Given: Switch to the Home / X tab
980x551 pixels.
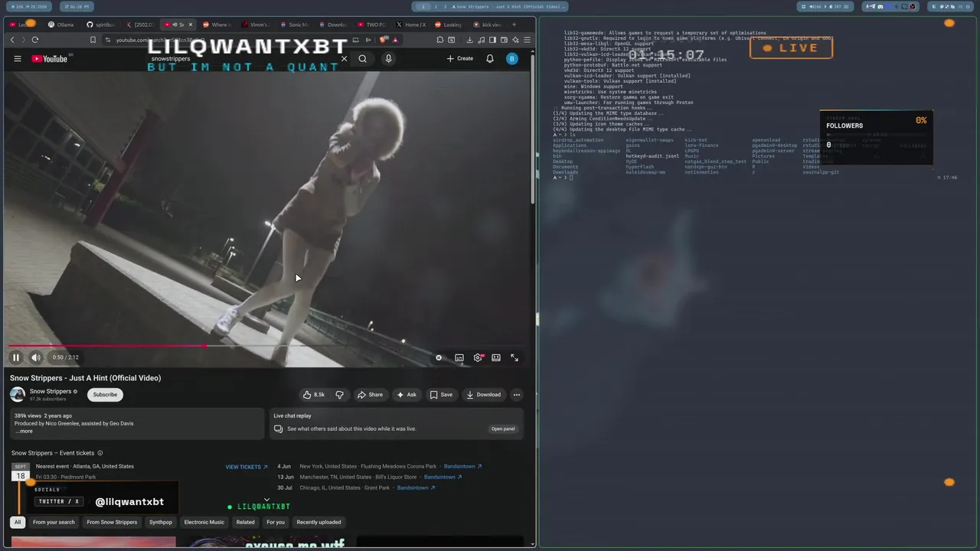Looking at the screenshot, I should [x=411, y=24].
